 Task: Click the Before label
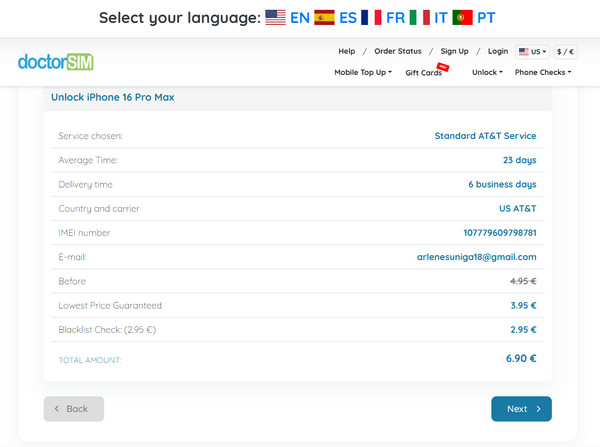tap(72, 281)
